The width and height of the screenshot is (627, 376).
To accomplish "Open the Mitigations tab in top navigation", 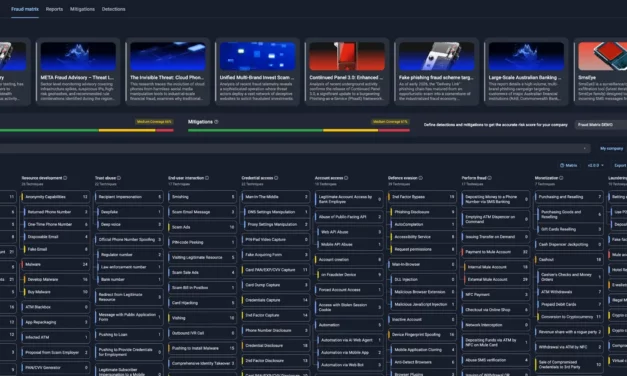I will (x=82, y=9).
